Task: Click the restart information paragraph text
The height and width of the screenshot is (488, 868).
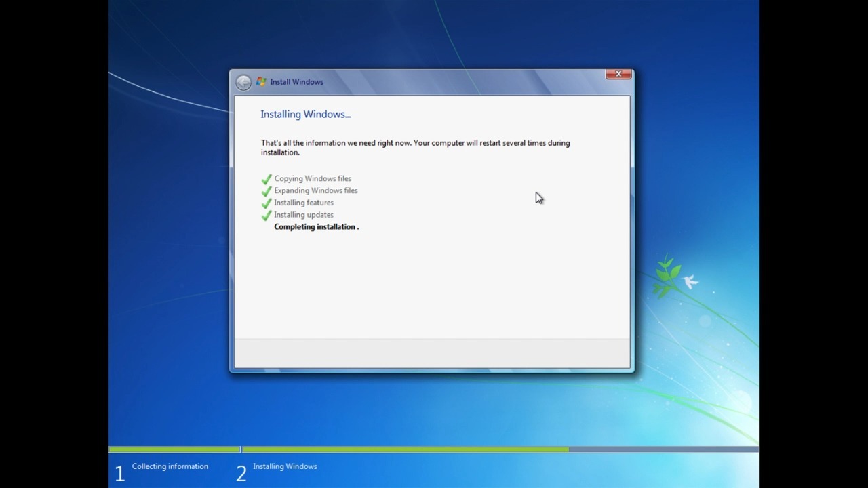Action: 415,148
